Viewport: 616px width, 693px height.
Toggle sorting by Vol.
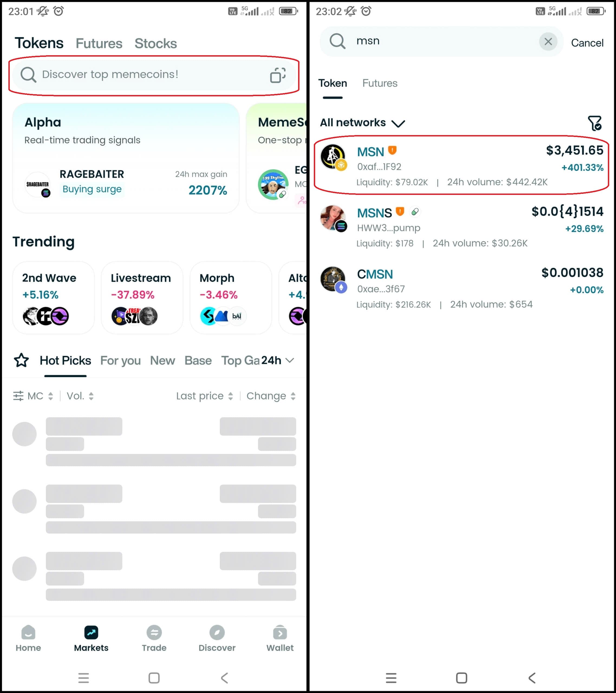tap(80, 396)
